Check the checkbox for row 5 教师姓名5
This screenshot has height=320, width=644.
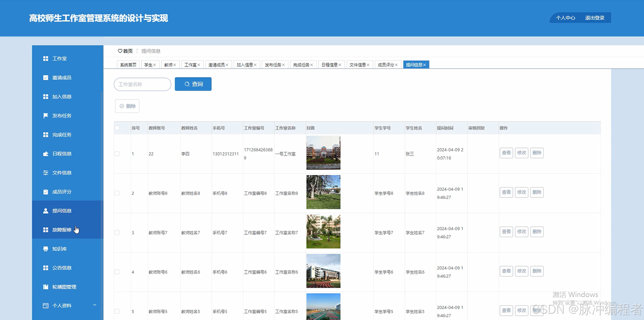pyautogui.click(x=117, y=311)
